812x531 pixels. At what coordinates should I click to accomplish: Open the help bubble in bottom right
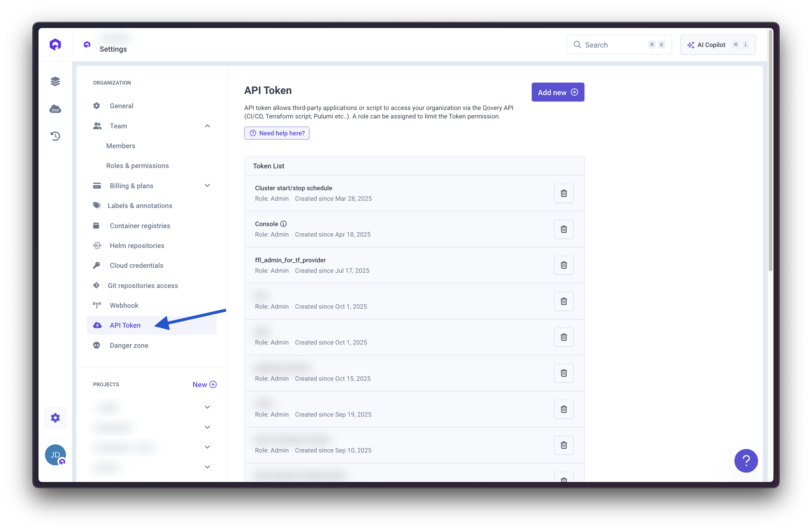(x=746, y=461)
